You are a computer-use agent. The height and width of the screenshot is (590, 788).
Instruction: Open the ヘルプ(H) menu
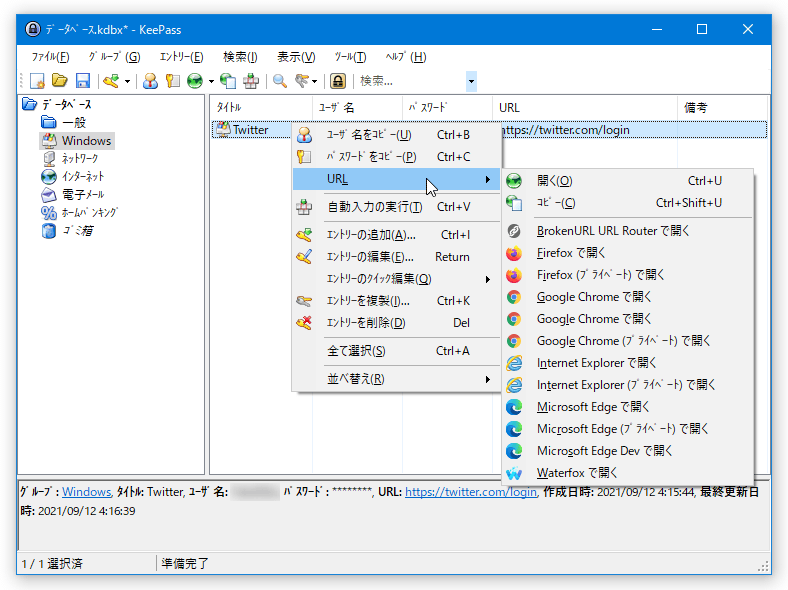[x=406, y=57]
